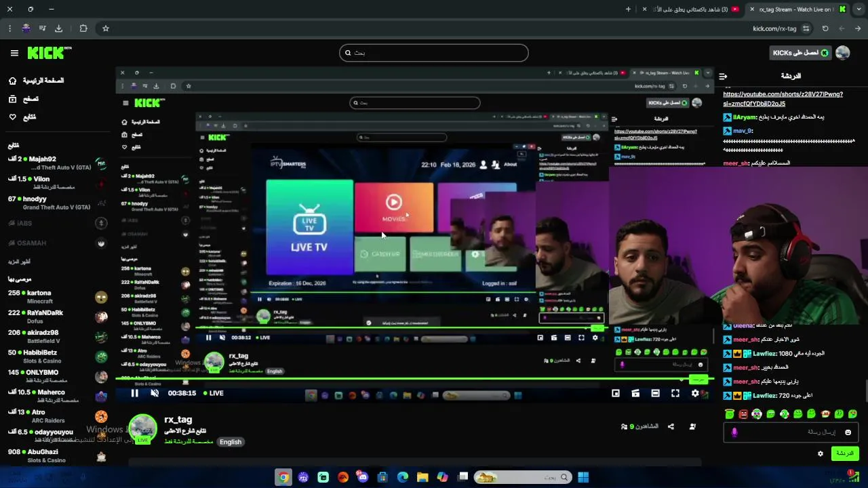Open the following item with heart icon
This screenshot has width=868, height=488.
coord(22,117)
